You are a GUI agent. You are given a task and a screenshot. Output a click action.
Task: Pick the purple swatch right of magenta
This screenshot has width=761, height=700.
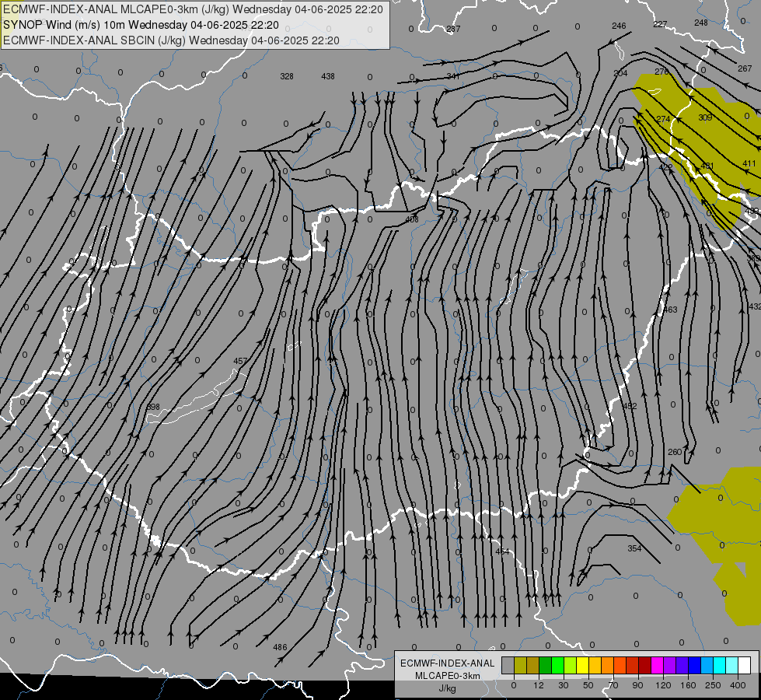click(x=670, y=665)
